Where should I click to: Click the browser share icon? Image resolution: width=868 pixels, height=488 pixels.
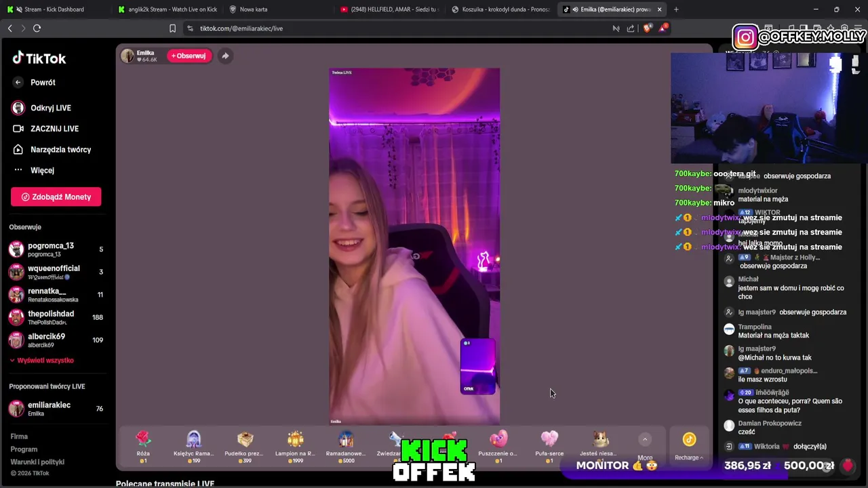click(x=631, y=28)
